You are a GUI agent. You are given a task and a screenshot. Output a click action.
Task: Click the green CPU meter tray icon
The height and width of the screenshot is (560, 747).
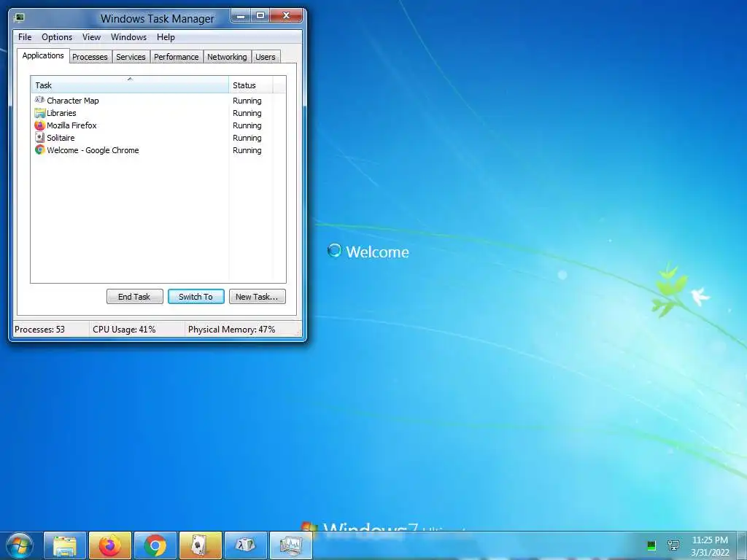[x=651, y=545]
